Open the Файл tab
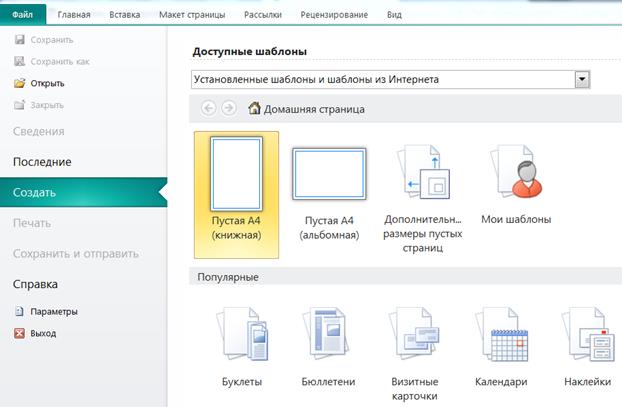The width and height of the screenshot is (622, 407). pyautogui.click(x=23, y=15)
